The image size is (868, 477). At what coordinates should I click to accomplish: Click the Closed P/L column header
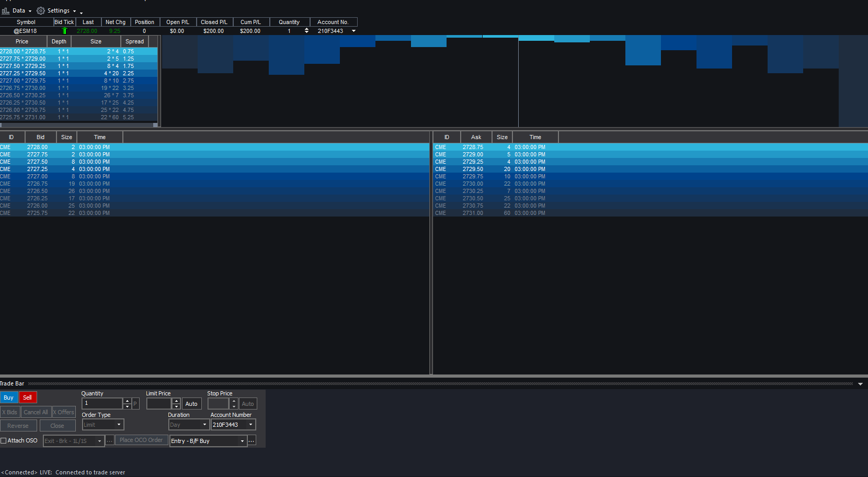pos(214,22)
